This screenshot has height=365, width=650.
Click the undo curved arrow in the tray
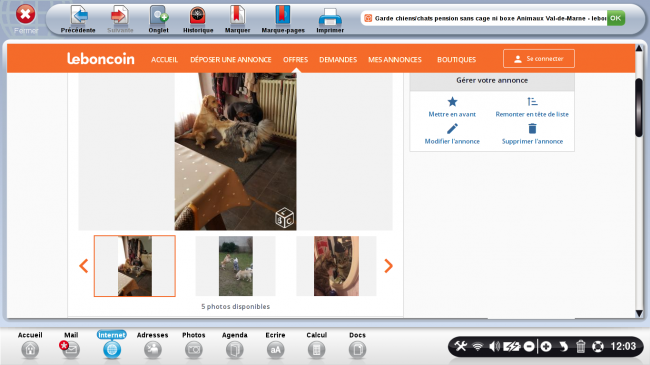[563, 346]
